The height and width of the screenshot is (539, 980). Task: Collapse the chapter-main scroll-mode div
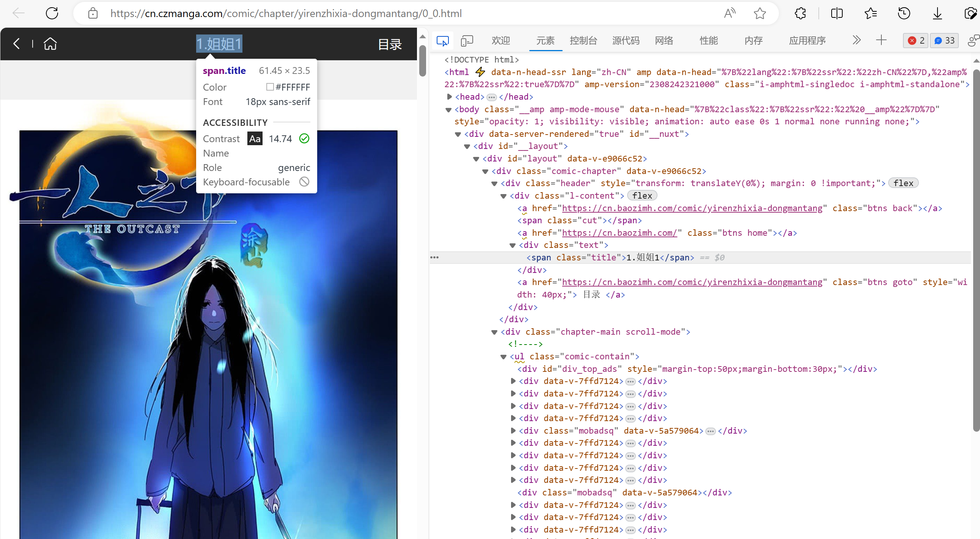pyautogui.click(x=494, y=332)
